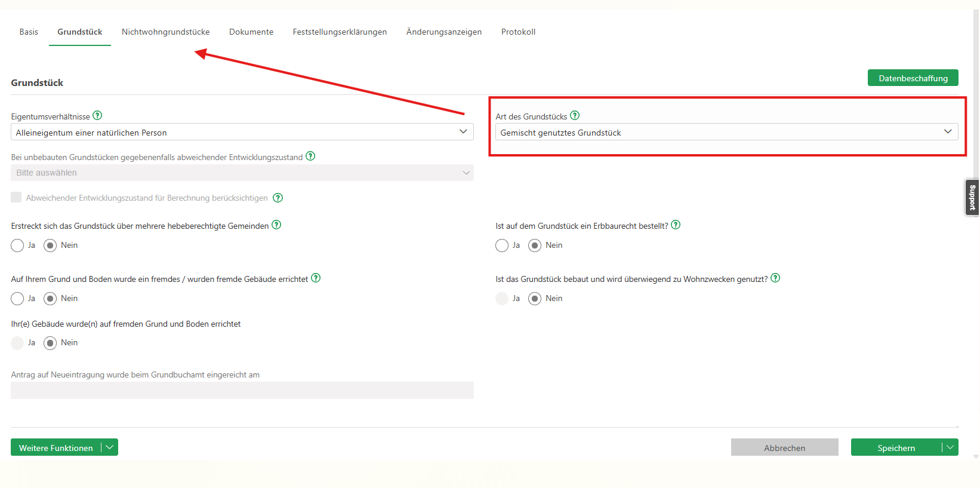Open the Eigentumsverhältnisse dropdown
The width and height of the screenshot is (980, 488).
242,132
